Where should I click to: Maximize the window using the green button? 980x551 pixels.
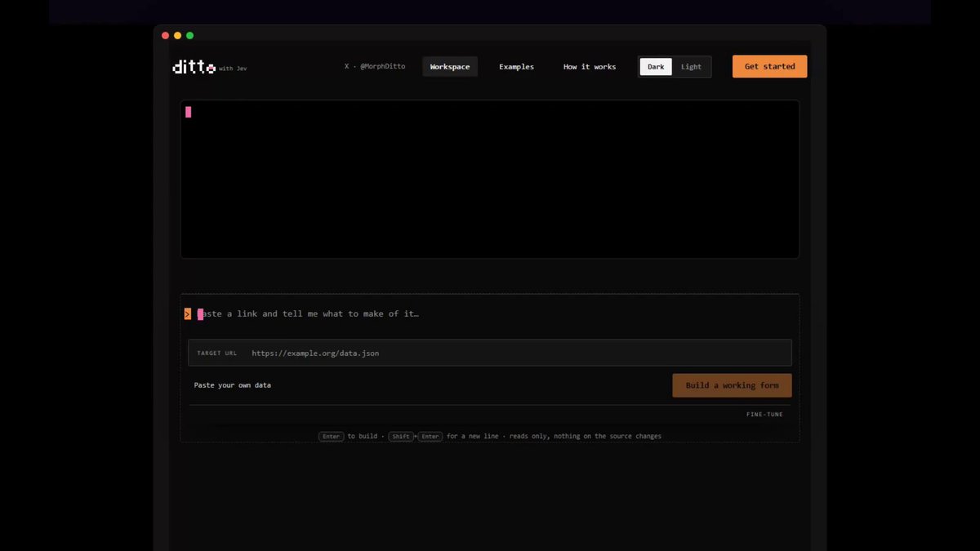189,36
